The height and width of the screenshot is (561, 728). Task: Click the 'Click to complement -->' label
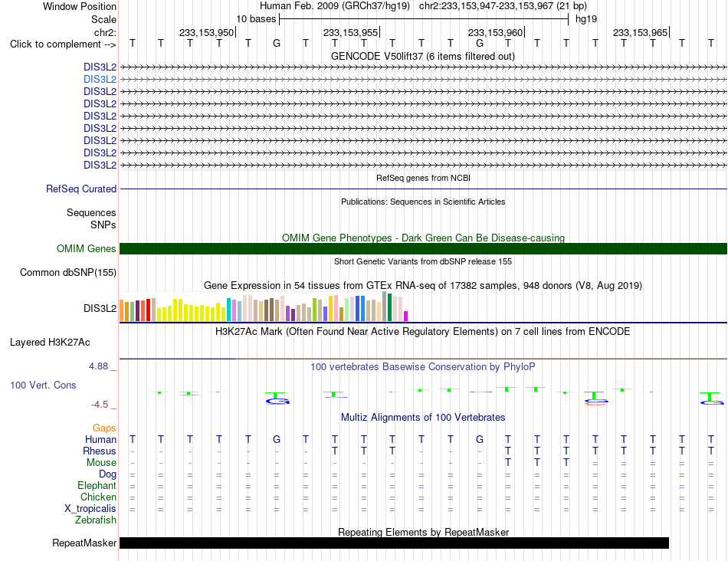coord(63,44)
